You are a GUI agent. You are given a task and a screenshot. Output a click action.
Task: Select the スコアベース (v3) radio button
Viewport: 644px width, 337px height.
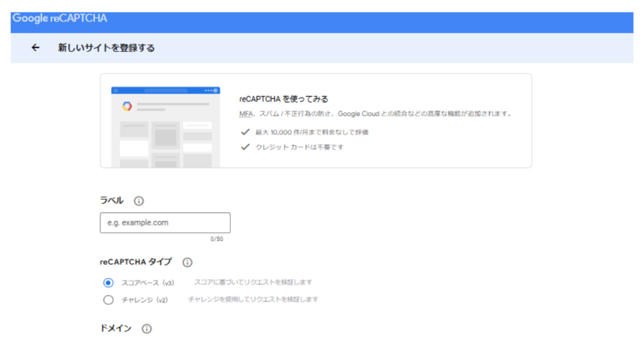tap(108, 283)
